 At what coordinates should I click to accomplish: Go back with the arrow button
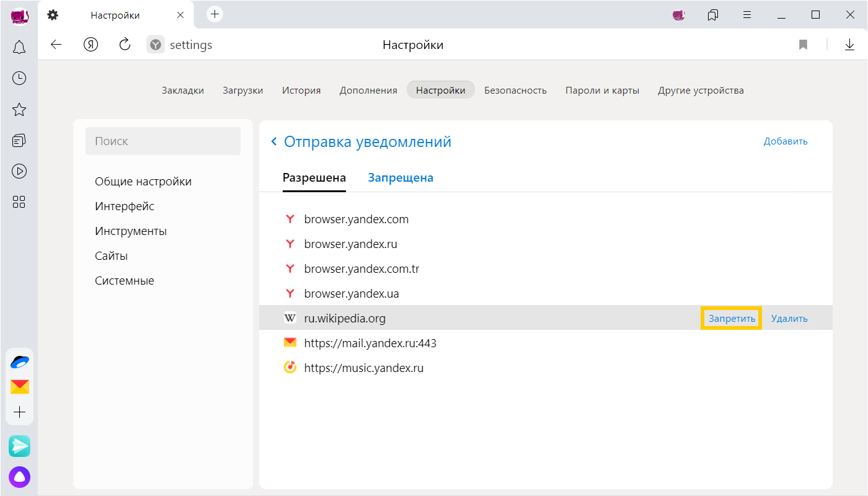56,45
